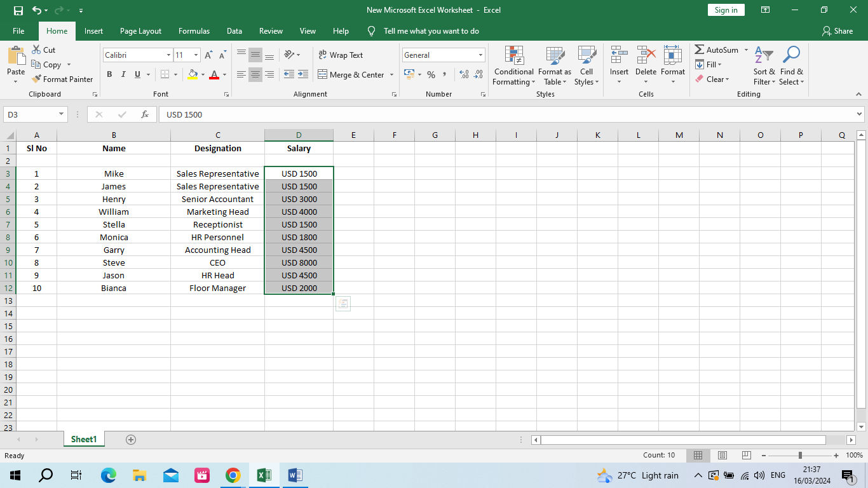Toggle Wrap Text
868x488 pixels.
341,55
